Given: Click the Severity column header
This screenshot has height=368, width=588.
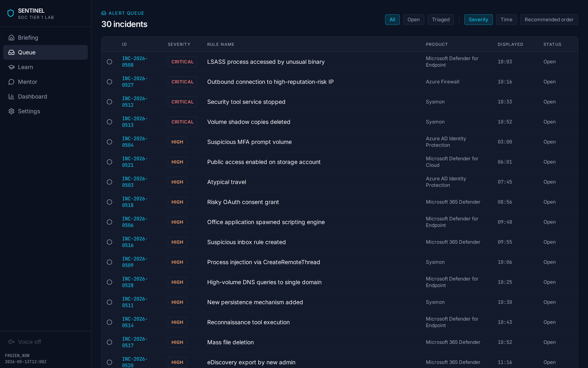Looking at the screenshot, I should [179, 44].
